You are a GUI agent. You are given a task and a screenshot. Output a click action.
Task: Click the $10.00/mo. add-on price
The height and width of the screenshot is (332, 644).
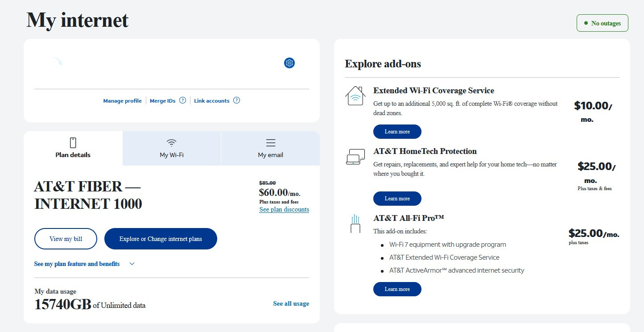pos(593,112)
